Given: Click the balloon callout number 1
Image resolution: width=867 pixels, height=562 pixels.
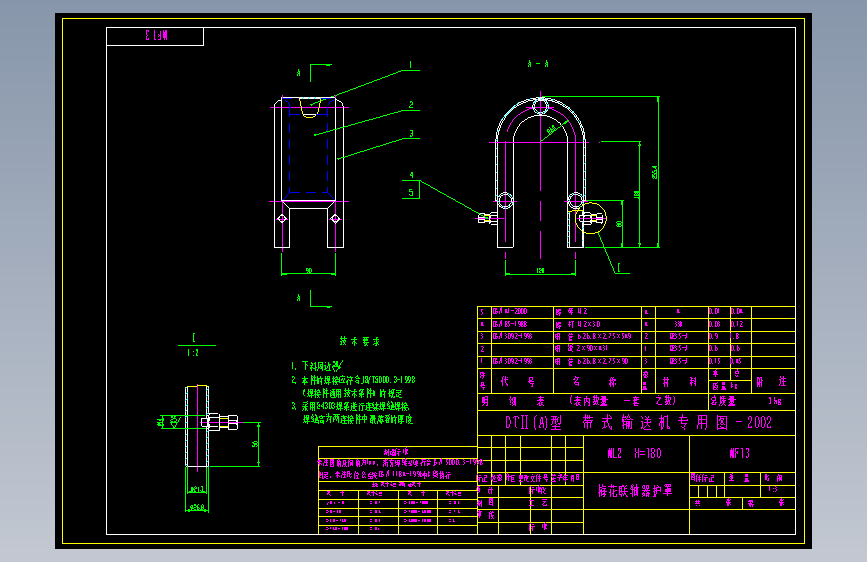Looking at the screenshot, I should click(410, 65).
